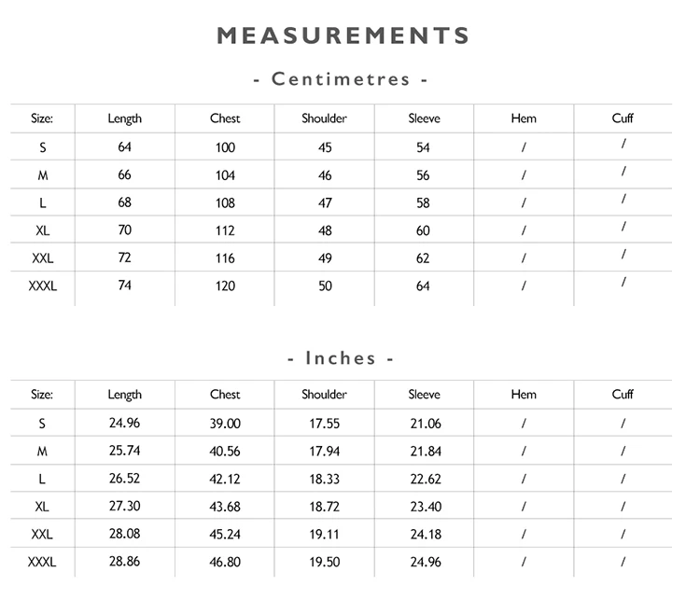
Task: Select the Inches section title
Action: click(341, 357)
